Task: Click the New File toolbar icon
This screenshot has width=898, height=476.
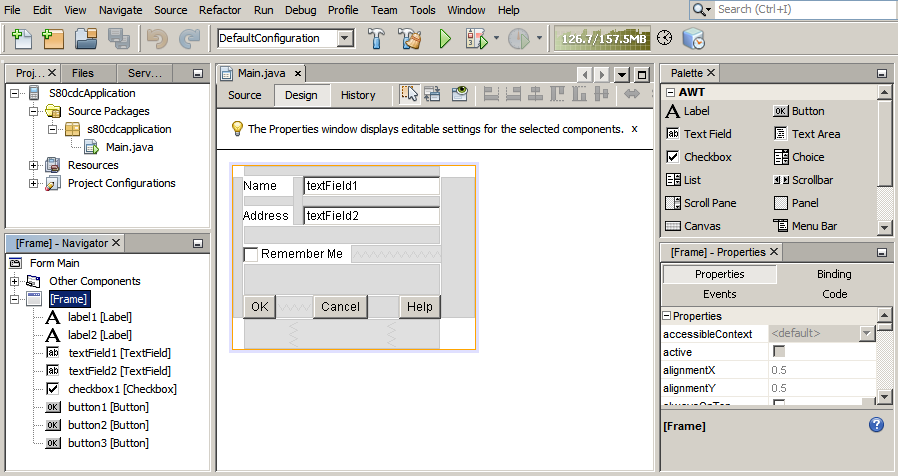Action: tap(22, 39)
